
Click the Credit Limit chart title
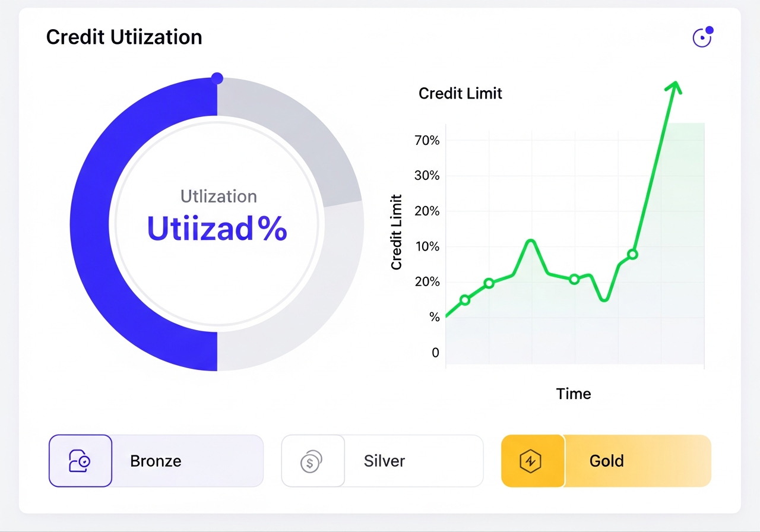click(x=460, y=93)
